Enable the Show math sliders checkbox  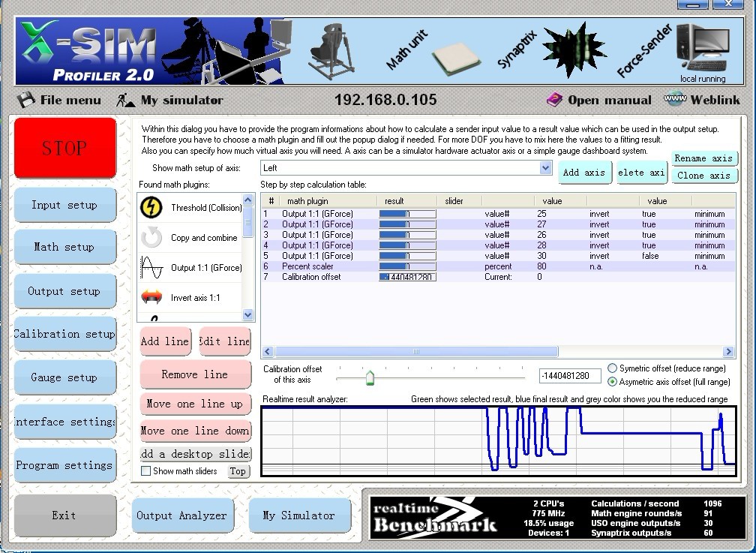145,471
